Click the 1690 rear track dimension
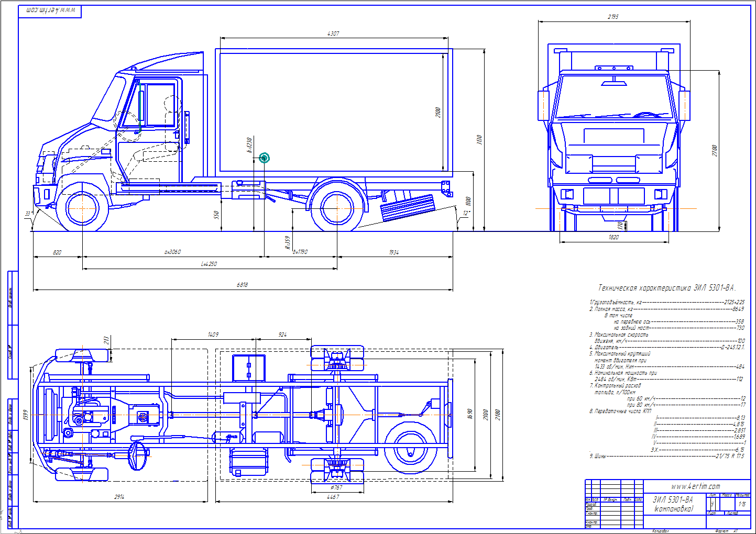Viewport: 756px width, 534px height. [470, 415]
